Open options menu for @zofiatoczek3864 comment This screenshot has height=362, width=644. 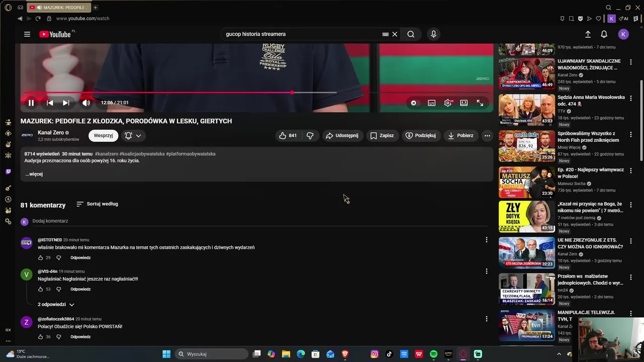pos(487,319)
